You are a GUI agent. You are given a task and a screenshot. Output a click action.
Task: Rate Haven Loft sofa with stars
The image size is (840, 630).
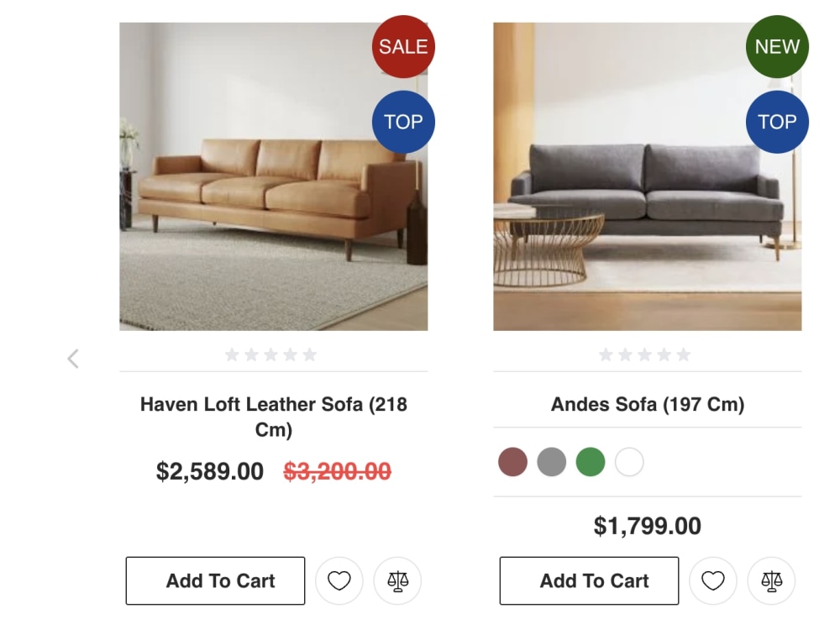pos(271,354)
